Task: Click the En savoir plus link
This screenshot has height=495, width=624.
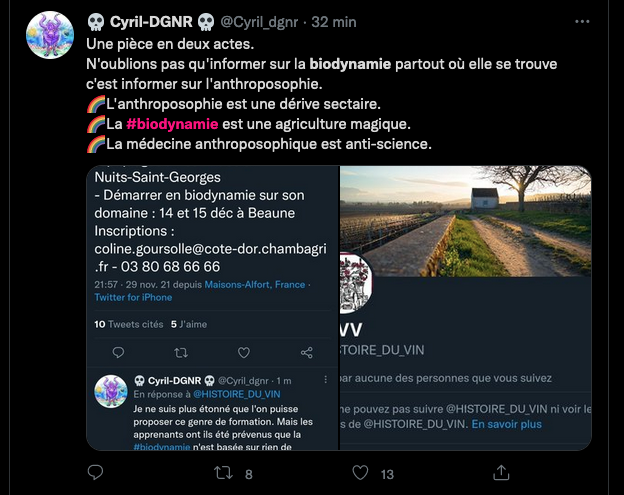Action: (507, 424)
